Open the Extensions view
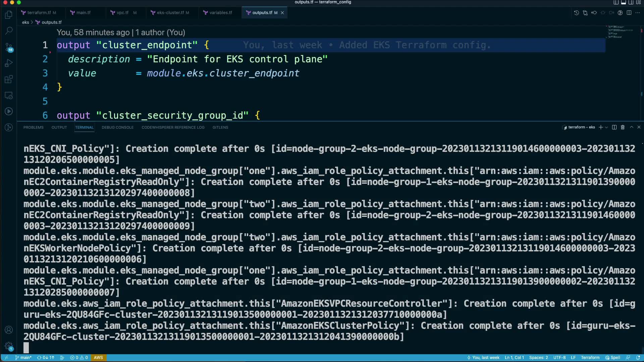 point(9,79)
